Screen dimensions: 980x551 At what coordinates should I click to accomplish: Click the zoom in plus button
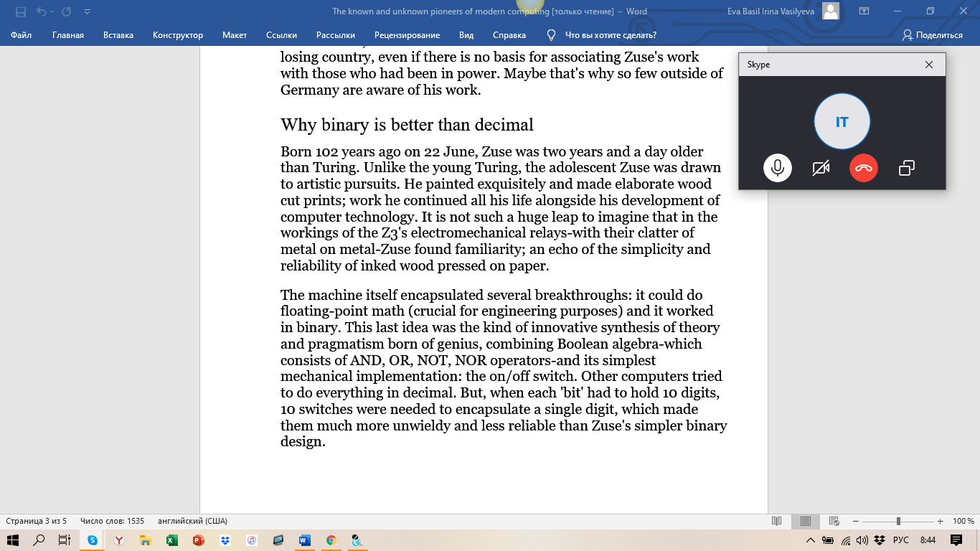(940, 521)
